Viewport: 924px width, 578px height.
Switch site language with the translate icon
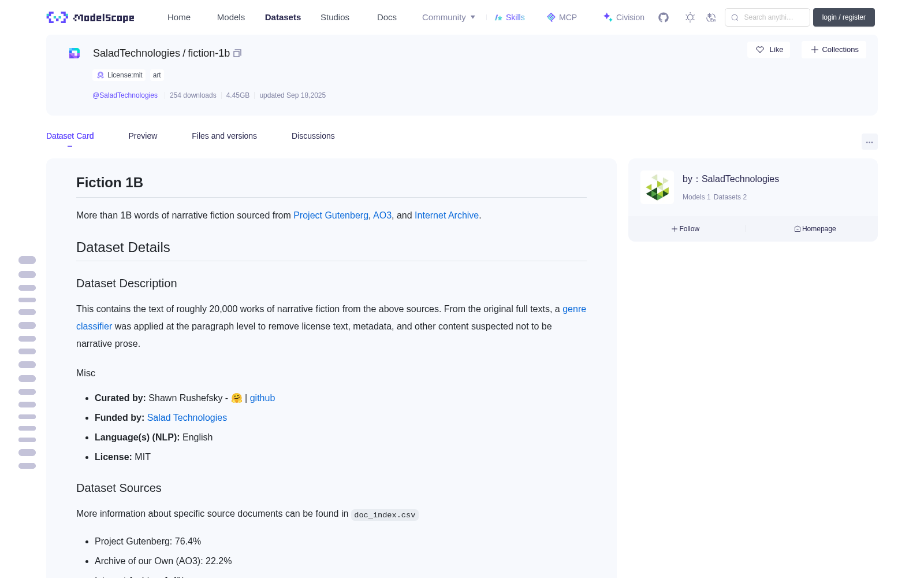pos(711,17)
